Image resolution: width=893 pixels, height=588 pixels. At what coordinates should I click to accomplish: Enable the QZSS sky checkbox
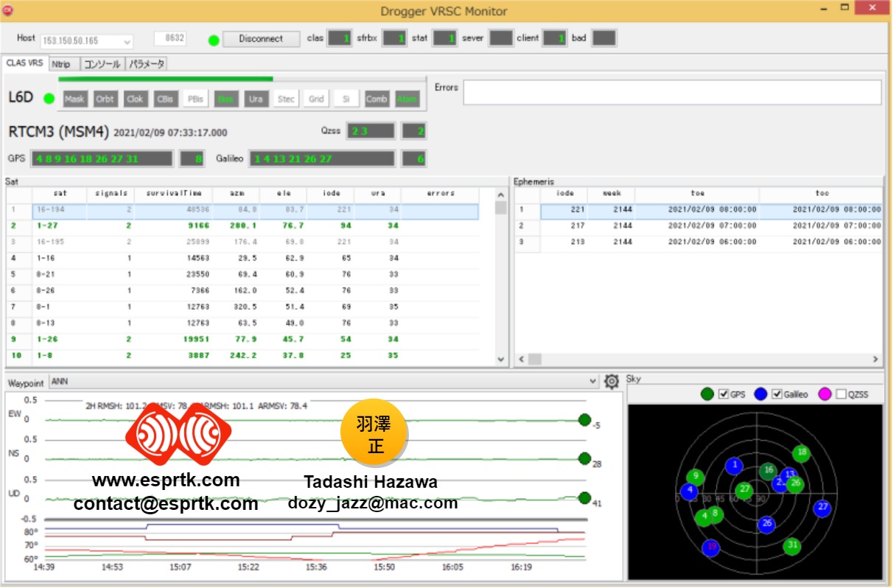pos(841,394)
